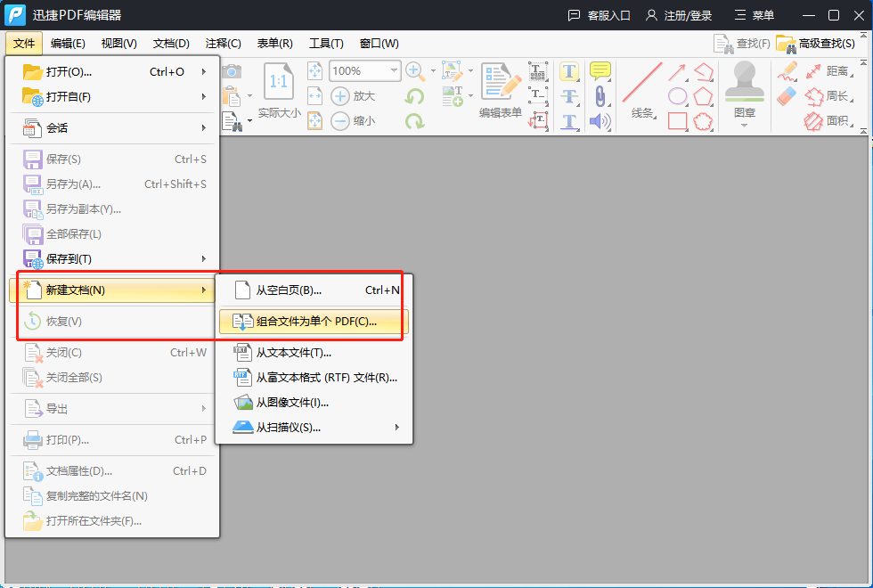Open the 编辑(E) menu

[68, 44]
